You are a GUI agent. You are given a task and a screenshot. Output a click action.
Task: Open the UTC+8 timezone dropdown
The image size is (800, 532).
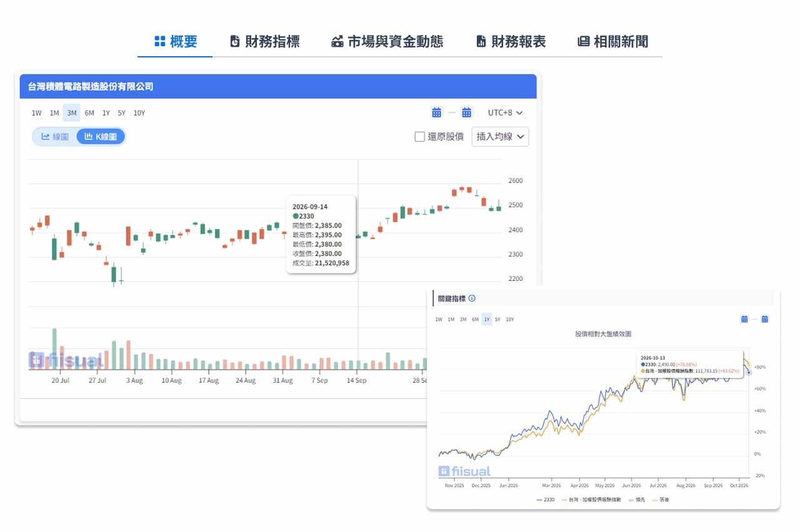tap(506, 113)
